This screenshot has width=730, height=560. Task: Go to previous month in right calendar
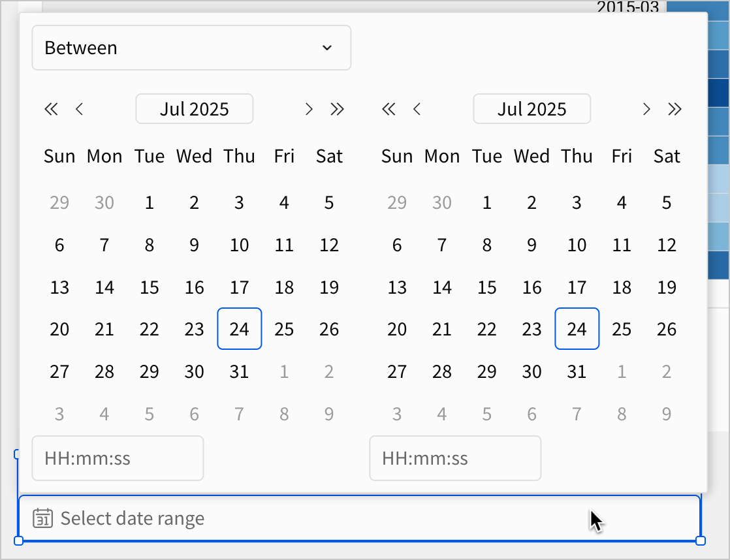click(417, 109)
